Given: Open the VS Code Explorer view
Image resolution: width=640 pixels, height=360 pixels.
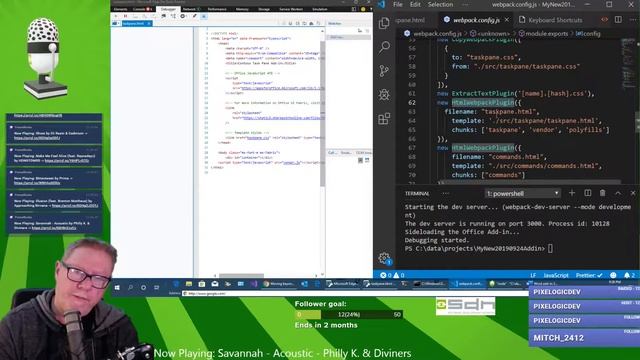Looking at the screenshot, I should (x=384, y=23).
